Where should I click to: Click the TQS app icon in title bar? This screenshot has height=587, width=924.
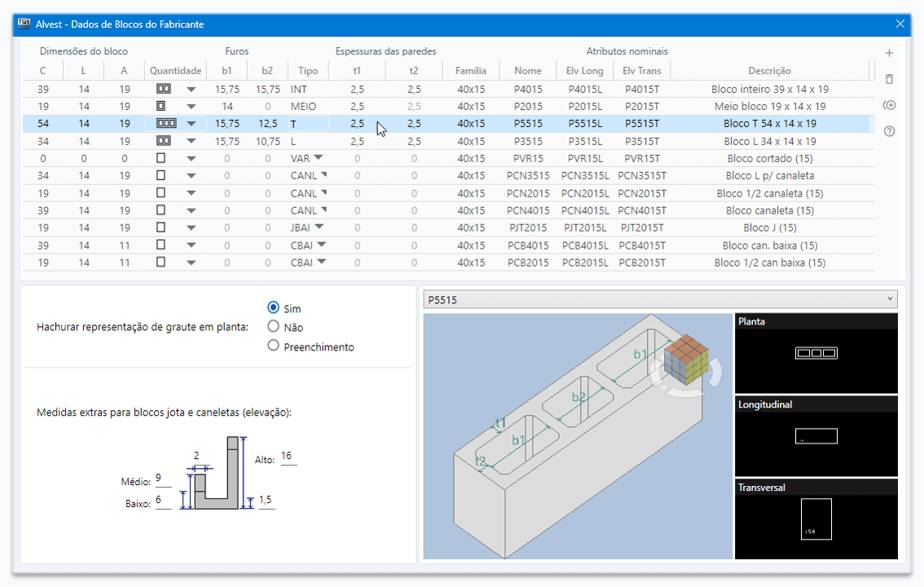click(x=24, y=24)
